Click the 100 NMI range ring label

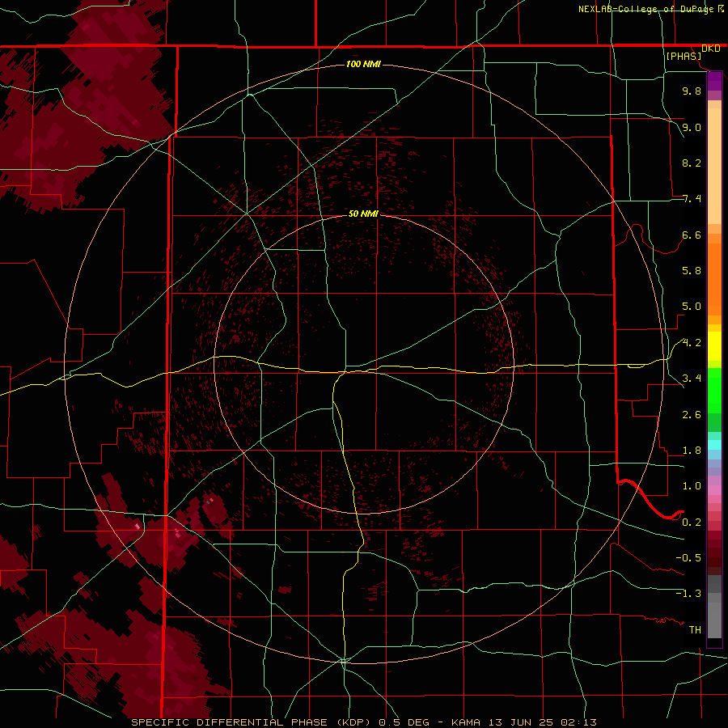click(x=363, y=64)
